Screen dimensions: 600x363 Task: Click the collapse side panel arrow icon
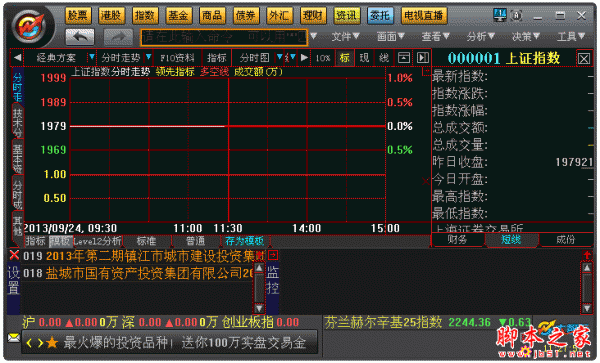pyautogui.click(x=422, y=58)
